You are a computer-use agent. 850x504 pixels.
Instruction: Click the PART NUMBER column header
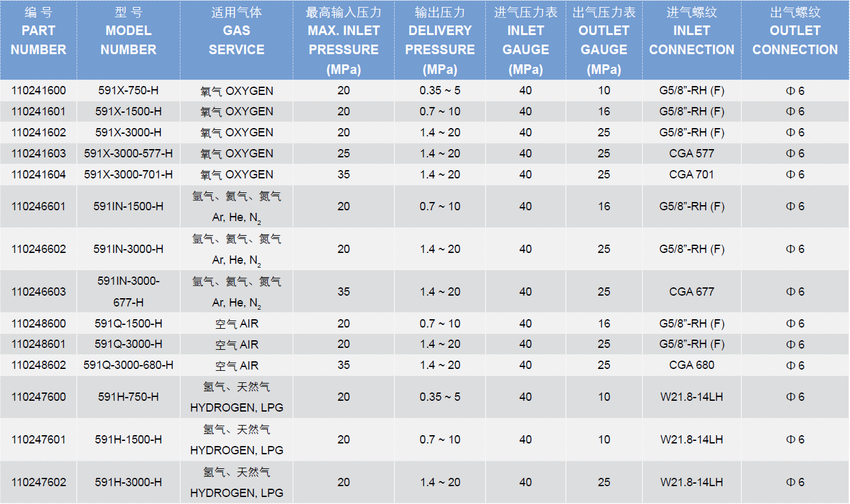click(38, 40)
